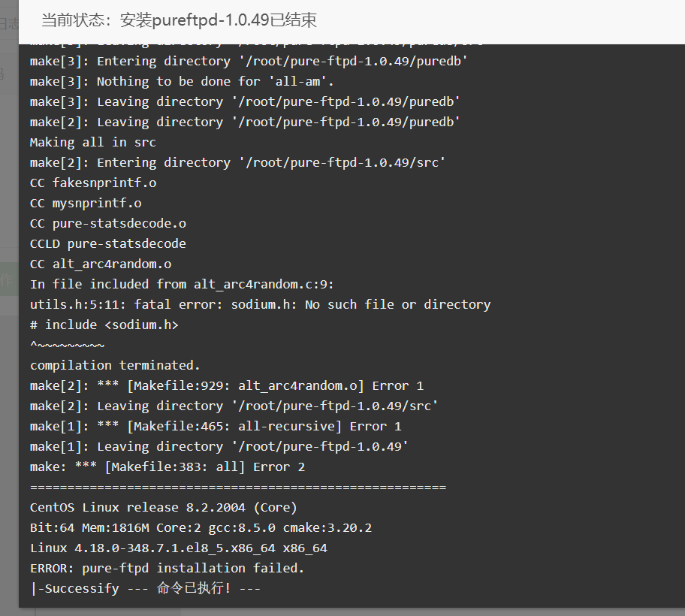The width and height of the screenshot is (685, 616).
Task: Click the "Successify --- 命令已执行" final line
Action: click(x=146, y=588)
